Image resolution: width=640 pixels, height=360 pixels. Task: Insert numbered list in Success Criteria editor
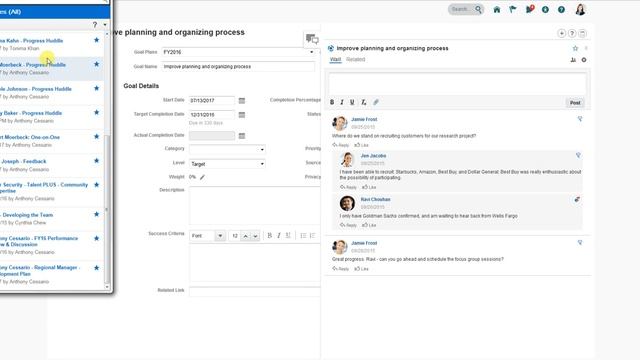pyautogui.click(x=313, y=236)
